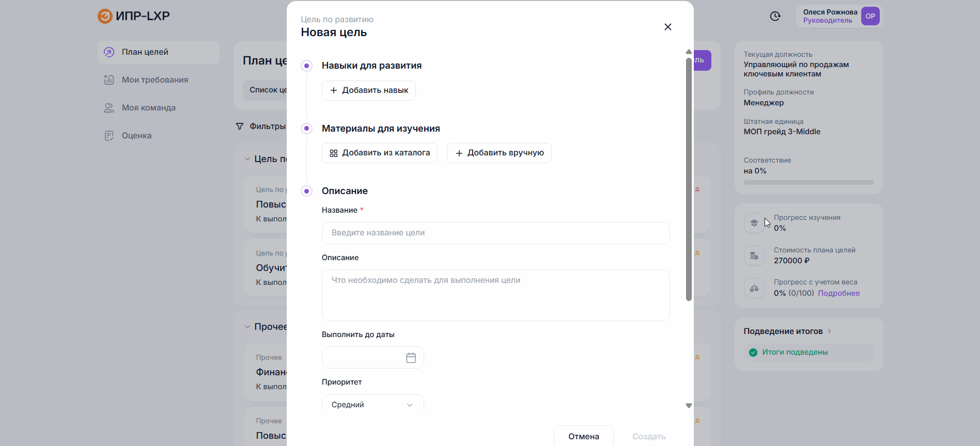
Task: Click the Моя команда people icon
Action: click(x=109, y=108)
